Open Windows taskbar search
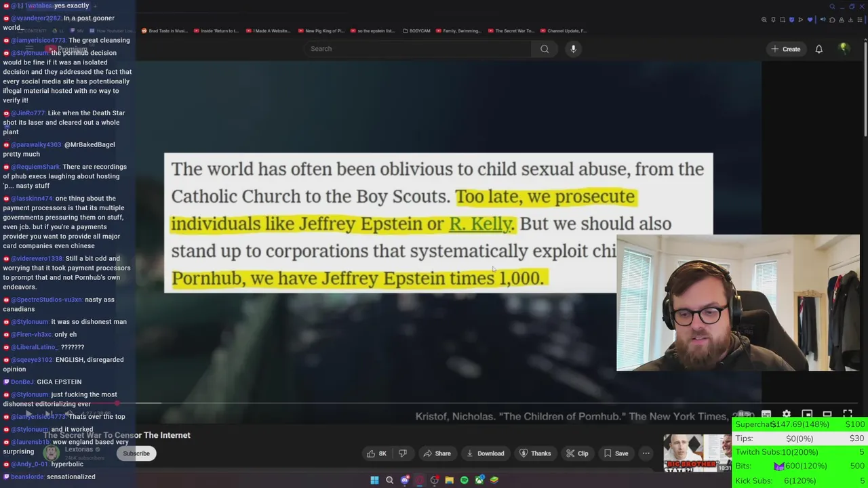 389,480
